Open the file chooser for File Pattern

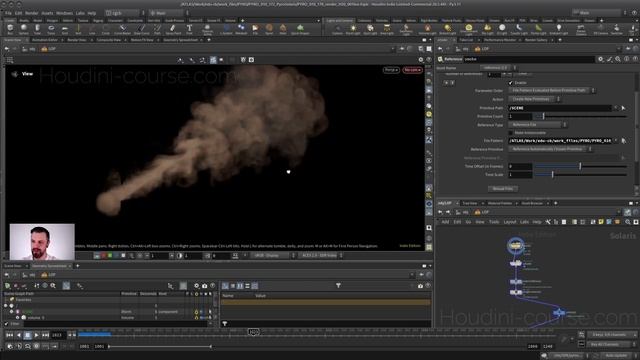click(624, 140)
